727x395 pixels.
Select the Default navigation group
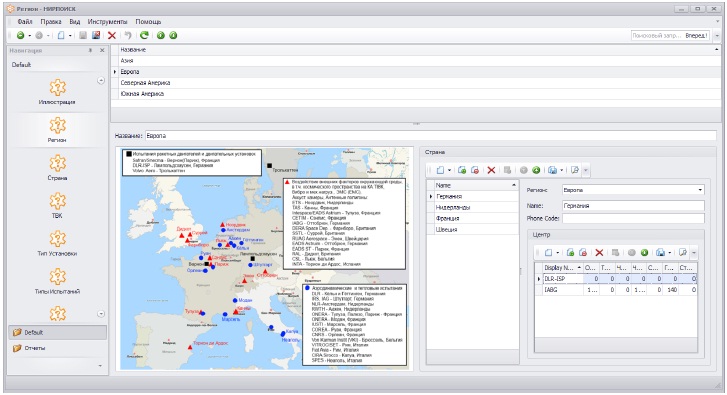[x=57, y=332]
